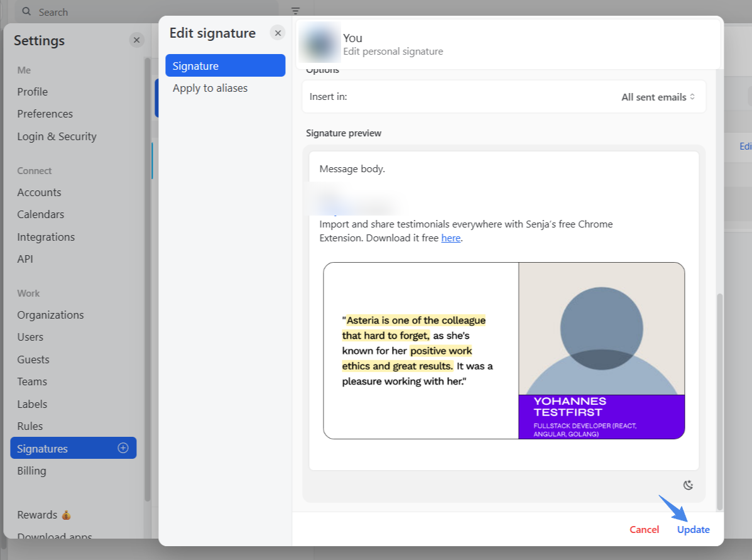Switch to Apply to aliases tab
This screenshot has height=560, width=752.
[x=210, y=88]
